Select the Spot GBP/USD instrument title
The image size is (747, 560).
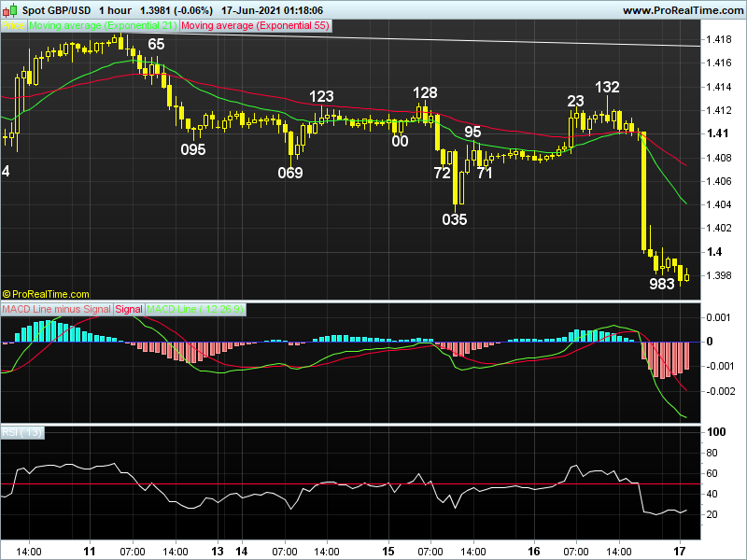pyautogui.click(x=58, y=10)
